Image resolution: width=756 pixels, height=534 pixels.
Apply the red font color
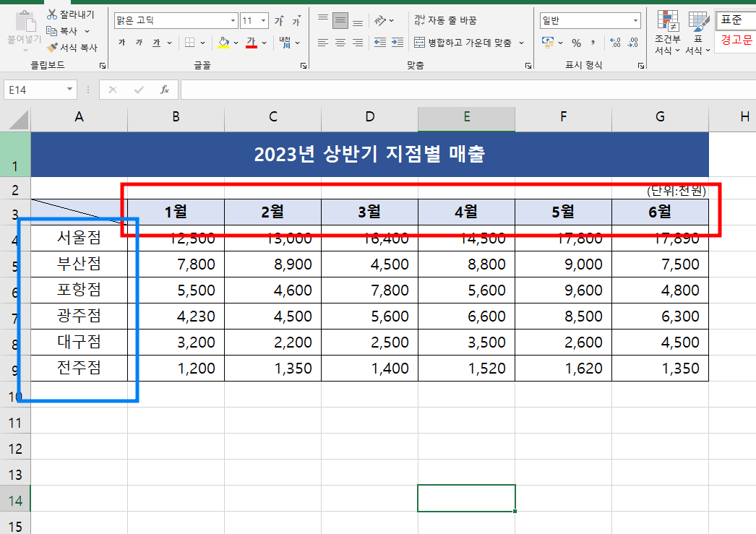pyautogui.click(x=252, y=43)
